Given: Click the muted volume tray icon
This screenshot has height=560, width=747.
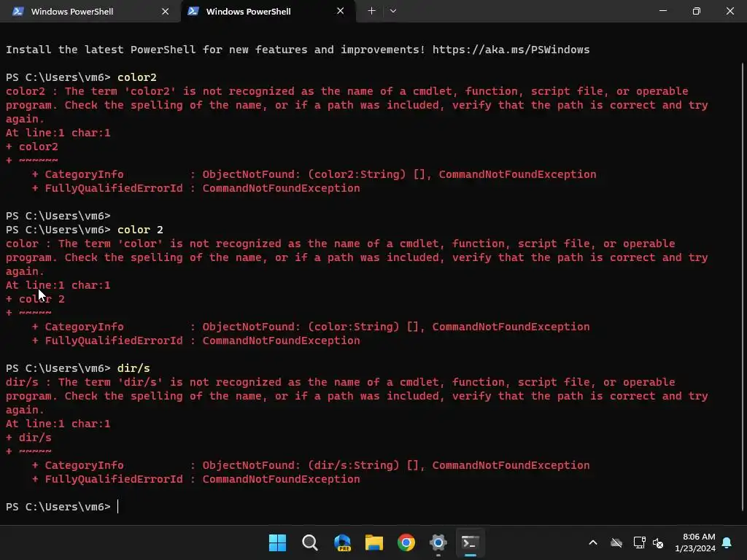Looking at the screenshot, I should coord(658,542).
